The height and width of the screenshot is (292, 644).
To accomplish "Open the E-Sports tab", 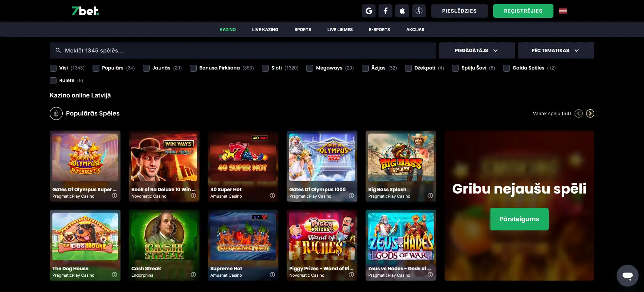I will pos(380,30).
